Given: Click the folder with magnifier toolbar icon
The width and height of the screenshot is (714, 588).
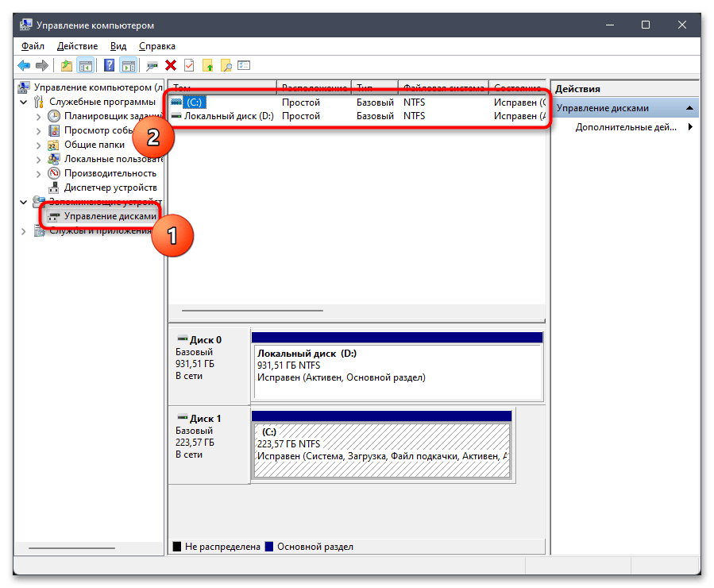Looking at the screenshot, I should click(226, 66).
